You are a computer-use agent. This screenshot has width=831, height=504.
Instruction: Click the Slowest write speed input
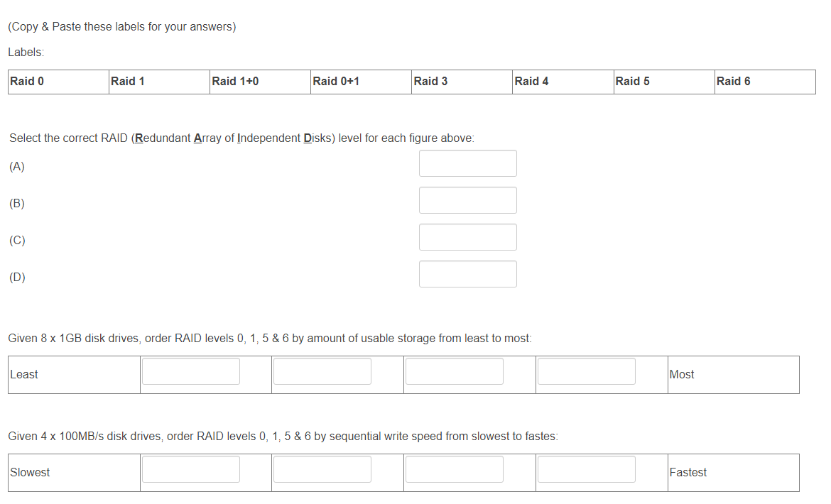190,469
